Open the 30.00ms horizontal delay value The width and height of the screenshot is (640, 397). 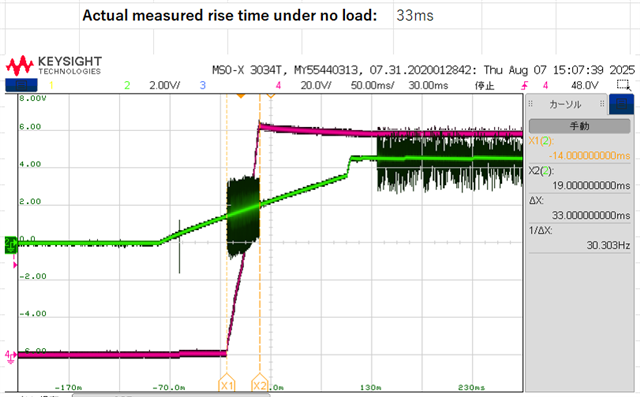point(428,85)
